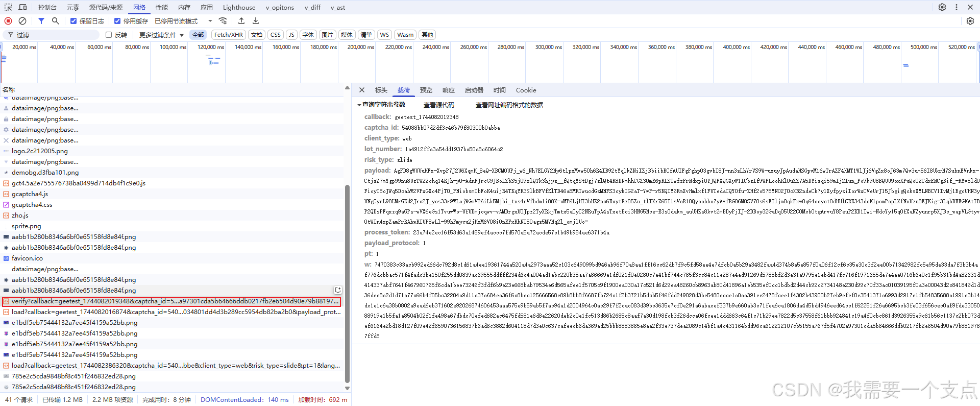
Task: Open the v_diff tab
Action: [312, 7]
